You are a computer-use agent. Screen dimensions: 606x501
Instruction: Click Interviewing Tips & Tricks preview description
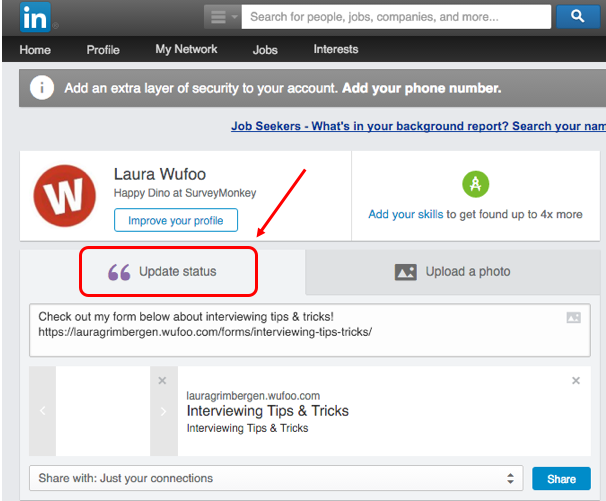(x=247, y=428)
